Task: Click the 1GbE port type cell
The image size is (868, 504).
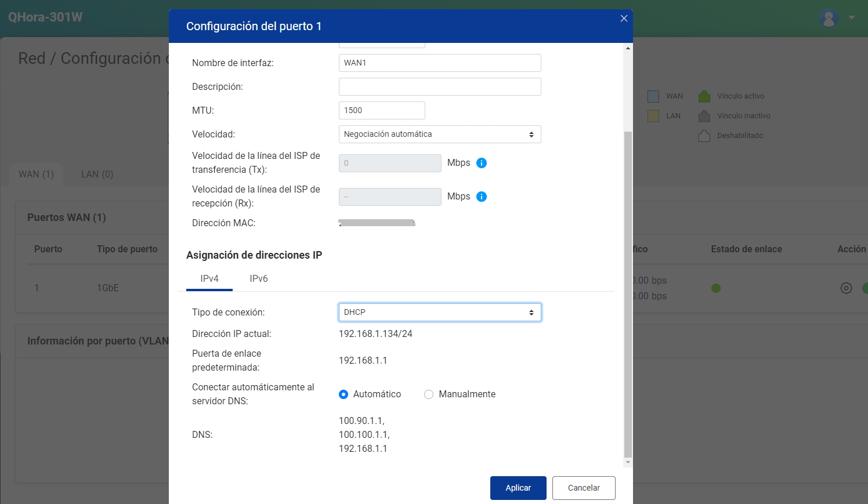Action: pyautogui.click(x=108, y=288)
